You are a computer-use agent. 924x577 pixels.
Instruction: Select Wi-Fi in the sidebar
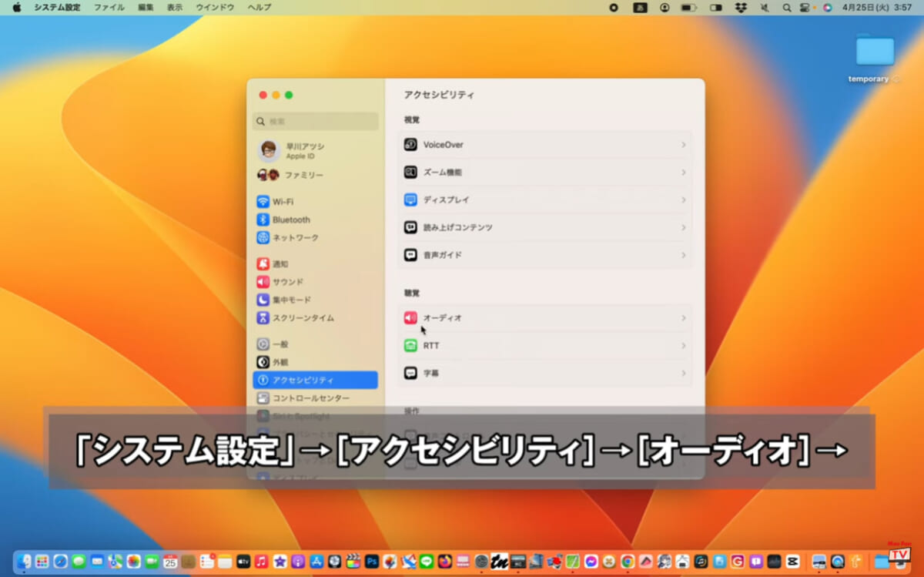(316, 202)
